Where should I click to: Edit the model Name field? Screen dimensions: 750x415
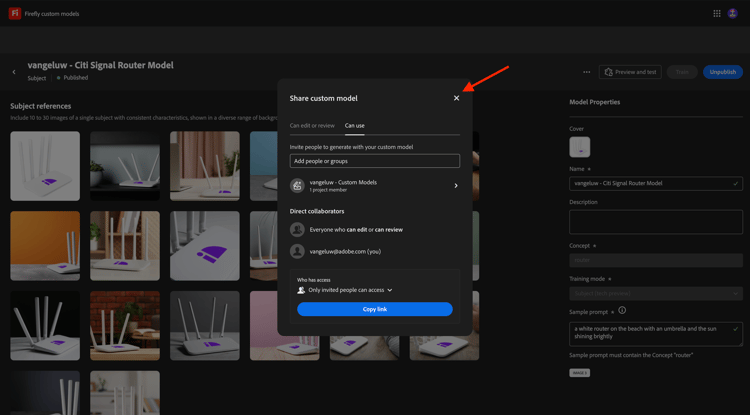click(x=656, y=183)
